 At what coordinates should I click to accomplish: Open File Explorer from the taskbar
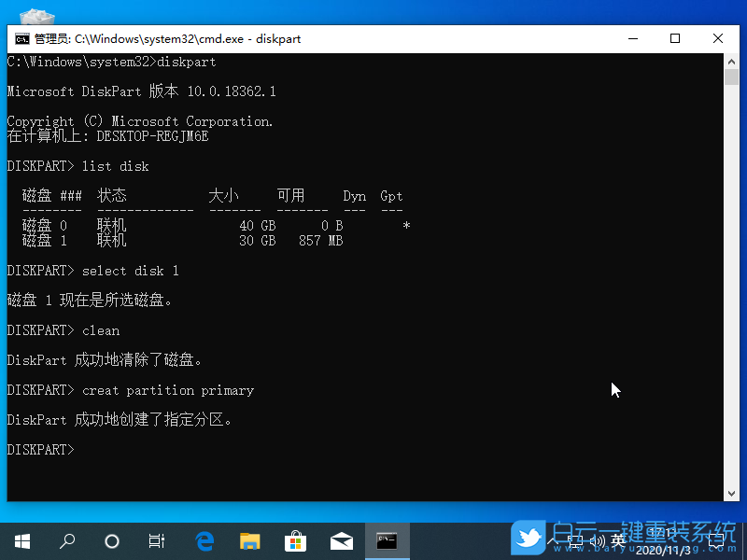pyautogui.click(x=249, y=541)
